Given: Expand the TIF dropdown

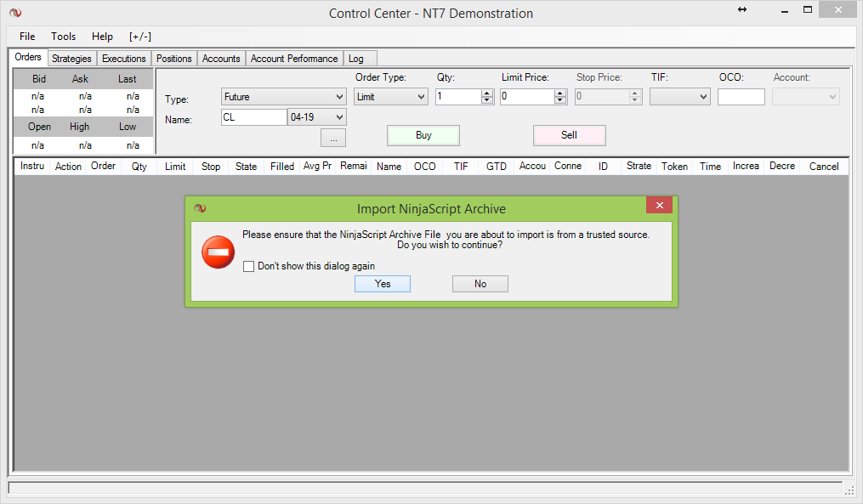Looking at the screenshot, I should click(x=679, y=97).
